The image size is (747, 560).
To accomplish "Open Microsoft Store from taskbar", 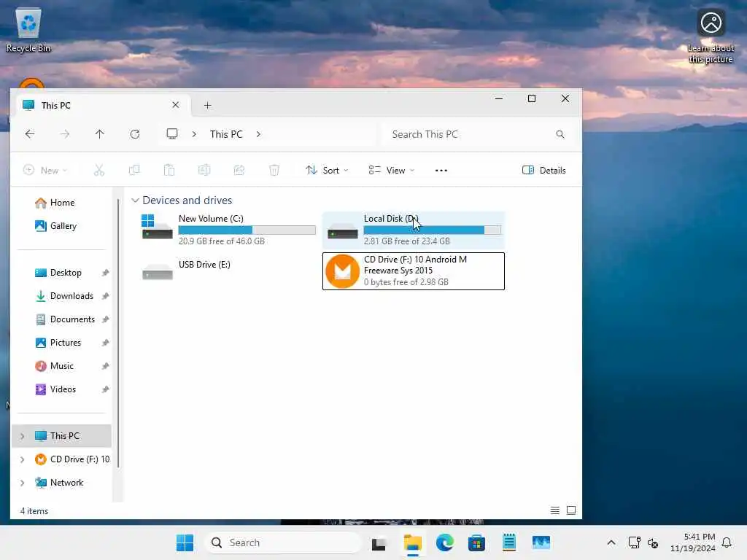I will (476, 542).
